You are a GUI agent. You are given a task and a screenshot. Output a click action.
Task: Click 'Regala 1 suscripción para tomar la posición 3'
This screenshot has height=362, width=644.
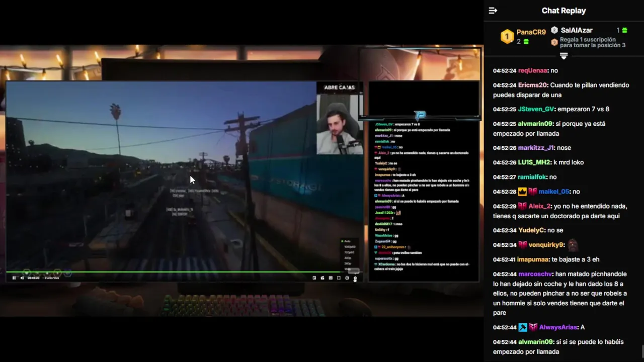pyautogui.click(x=593, y=42)
